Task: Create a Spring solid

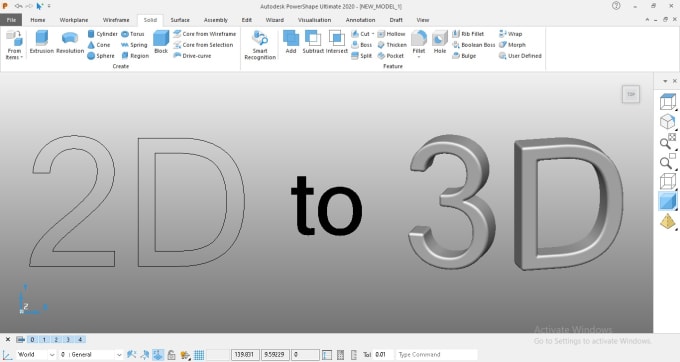Action: [134, 45]
